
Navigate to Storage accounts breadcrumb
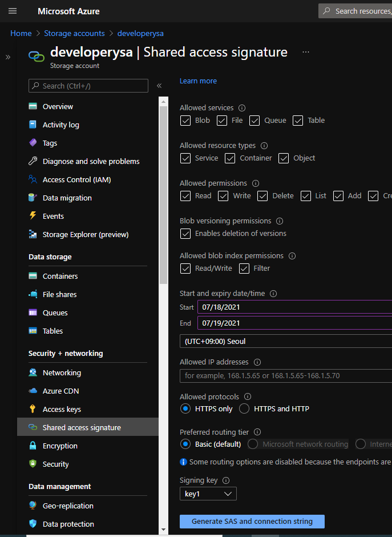(x=74, y=33)
